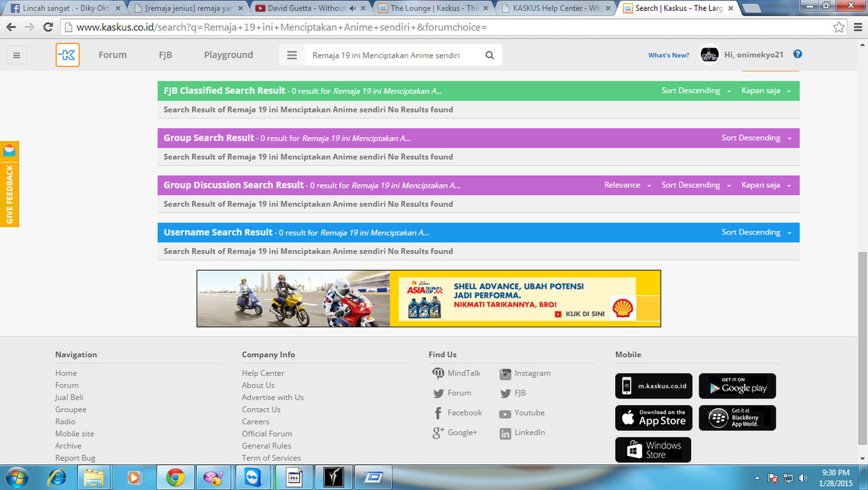The width and height of the screenshot is (868, 490).
Task: Expand Relevance dropdown in Group Discussion results
Action: [x=628, y=185]
